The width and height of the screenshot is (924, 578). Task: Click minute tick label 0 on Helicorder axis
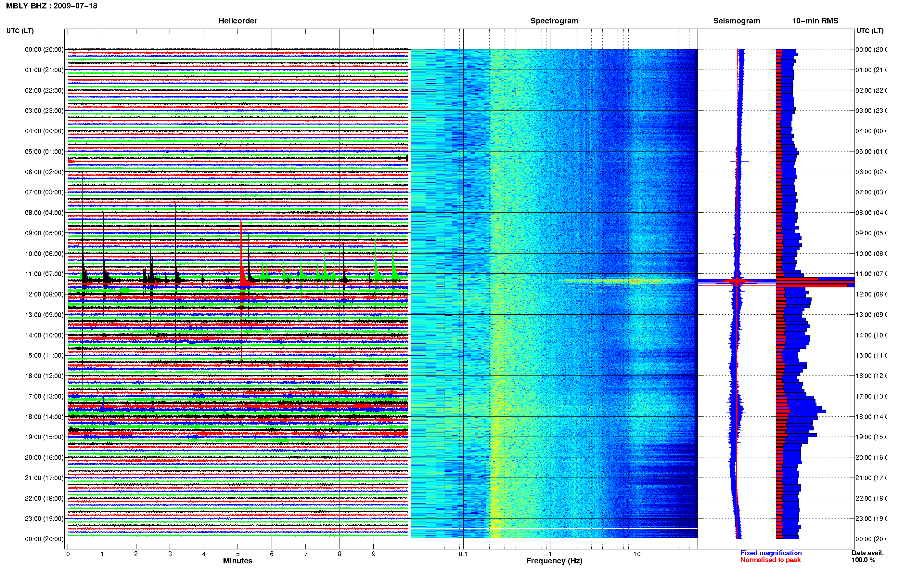[x=68, y=554]
